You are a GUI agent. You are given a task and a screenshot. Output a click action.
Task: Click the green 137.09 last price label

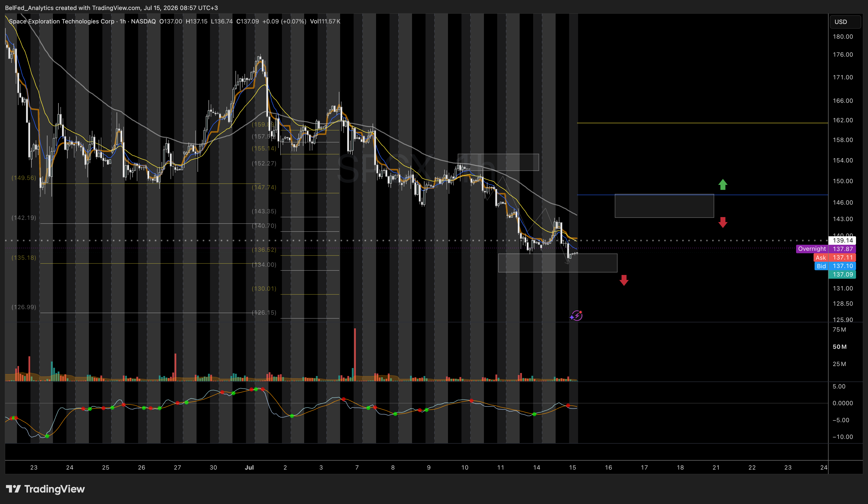tap(842, 274)
